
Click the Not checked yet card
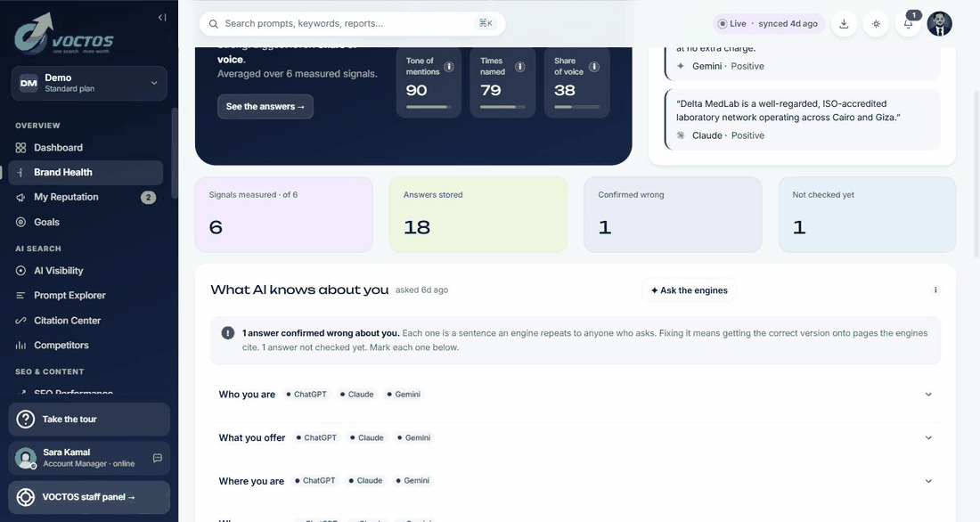867,215
